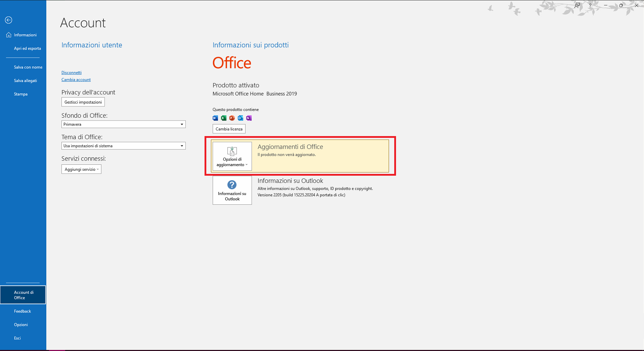Expand the Aggiungi servizio dropdown button
This screenshot has width=644, height=351.
click(x=81, y=169)
